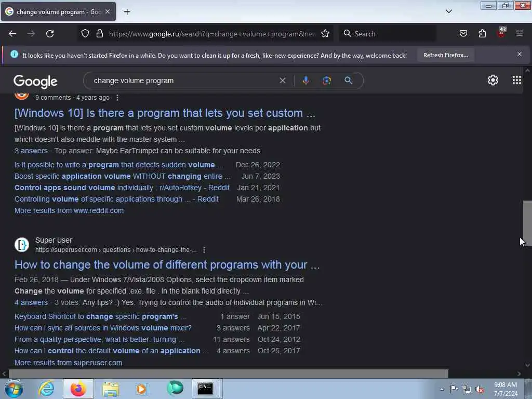Open 'How can I control the default volume' link
532x399 pixels.
pyautogui.click(x=111, y=351)
